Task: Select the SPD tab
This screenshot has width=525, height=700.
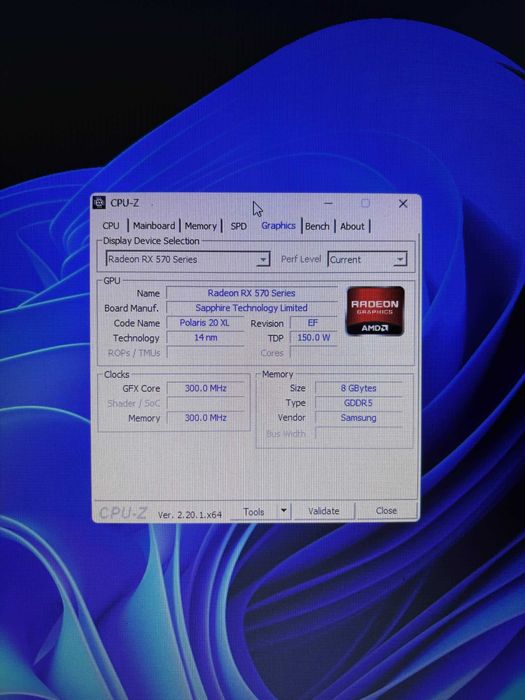Action: point(238,226)
